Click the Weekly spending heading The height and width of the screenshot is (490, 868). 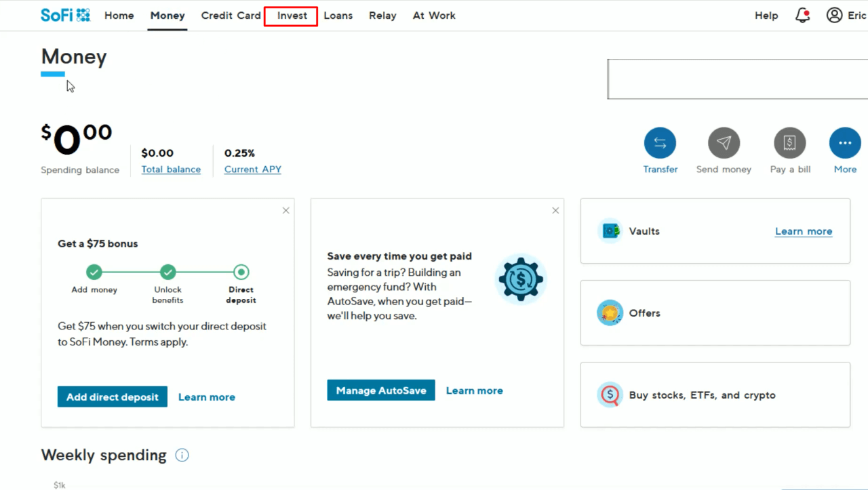pos(104,455)
